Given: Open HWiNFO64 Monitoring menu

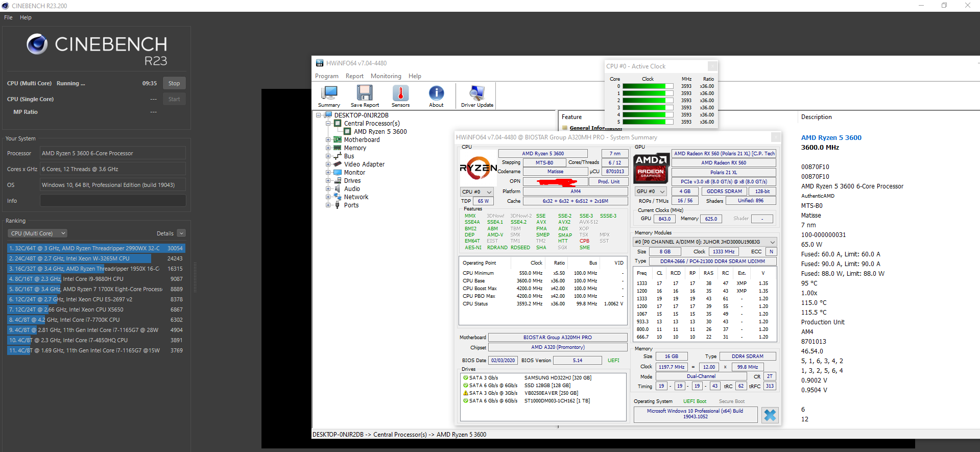Looking at the screenshot, I should [386, 76].
